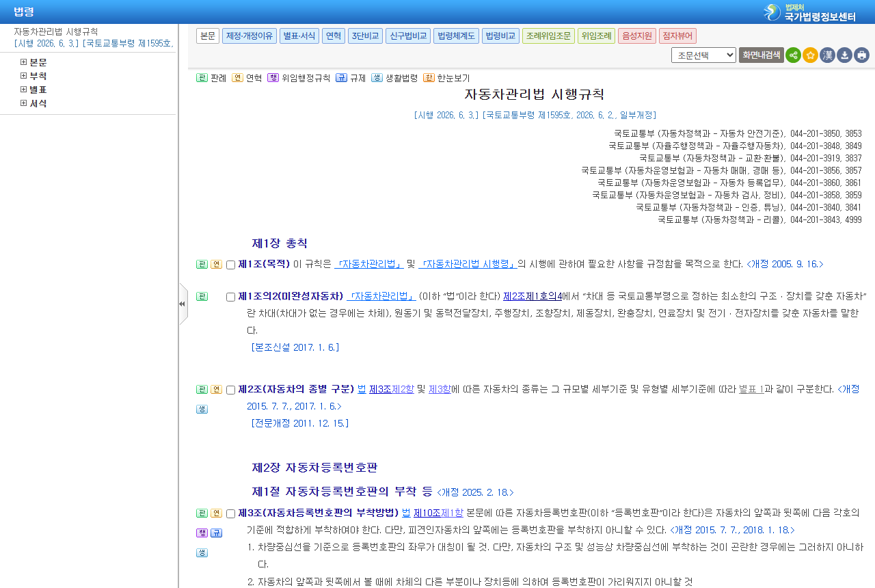Open the 조문선택 dropdown
875x588 pixels.
point(703,55)
